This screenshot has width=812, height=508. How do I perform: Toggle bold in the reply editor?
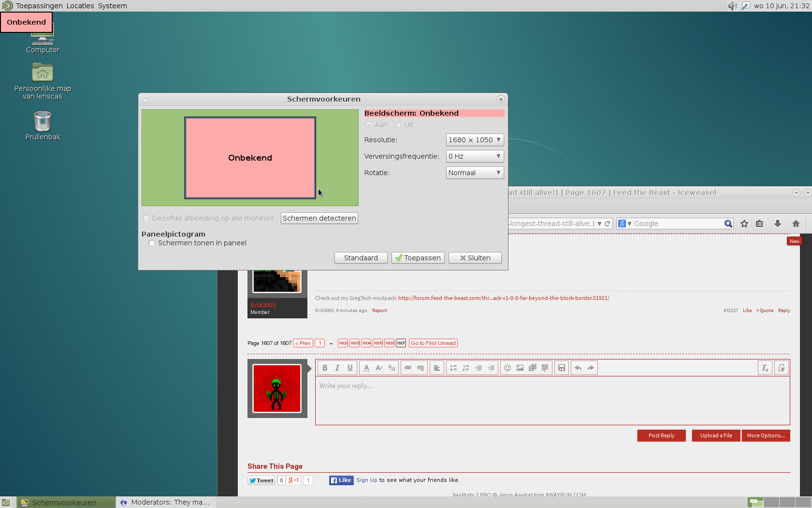(325, 368)
